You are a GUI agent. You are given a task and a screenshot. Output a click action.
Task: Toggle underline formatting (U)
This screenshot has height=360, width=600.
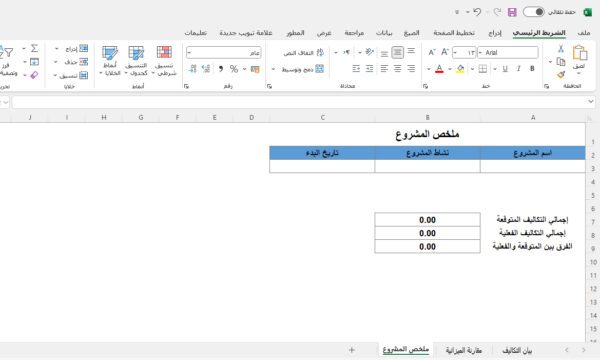[x=505, y=69]
